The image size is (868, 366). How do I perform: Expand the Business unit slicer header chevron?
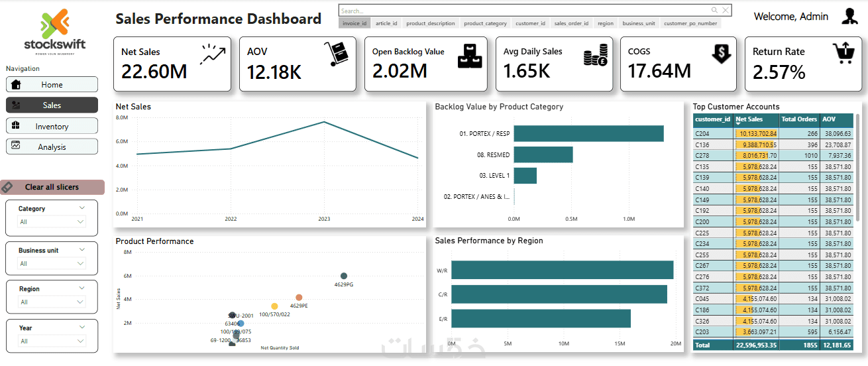(x=81, y=250)
